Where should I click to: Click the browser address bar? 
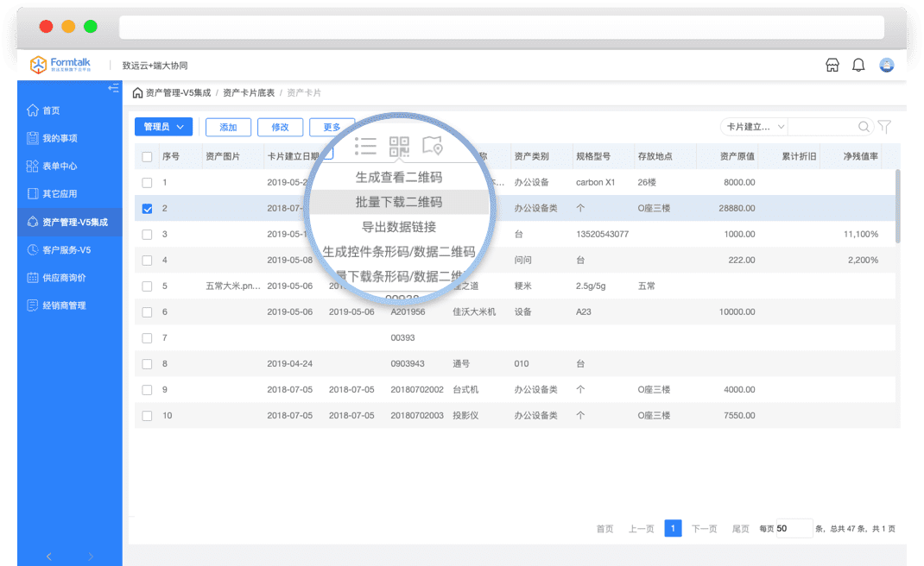(502, 27)
